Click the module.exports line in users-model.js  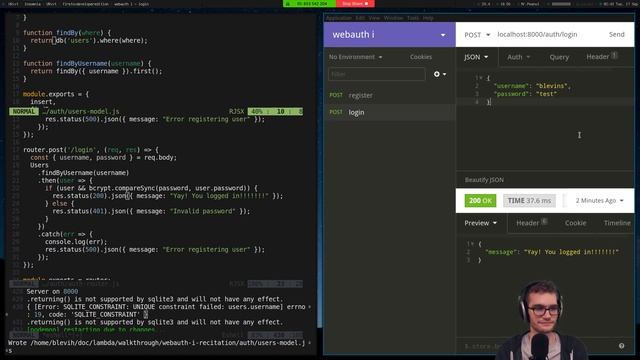(56, 94)
